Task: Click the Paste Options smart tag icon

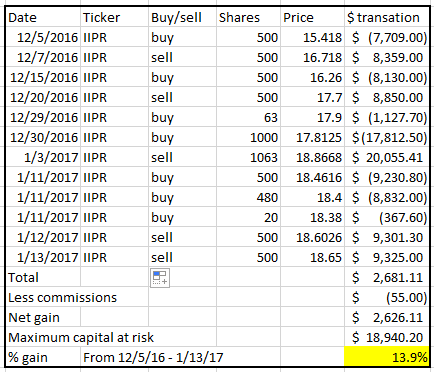Action: 160,278
